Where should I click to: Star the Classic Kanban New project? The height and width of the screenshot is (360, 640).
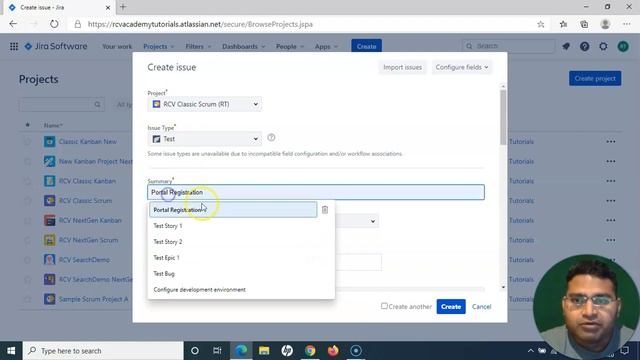tap(27, 142)
